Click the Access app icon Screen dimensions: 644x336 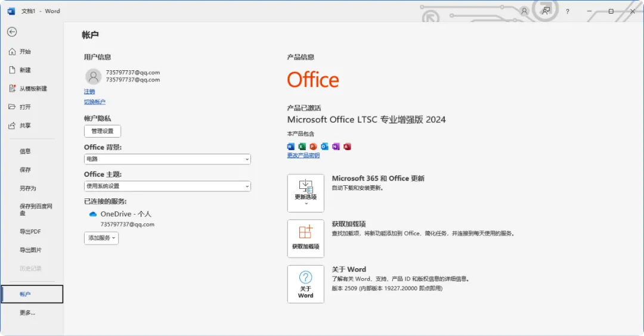(x=347, y=147)
